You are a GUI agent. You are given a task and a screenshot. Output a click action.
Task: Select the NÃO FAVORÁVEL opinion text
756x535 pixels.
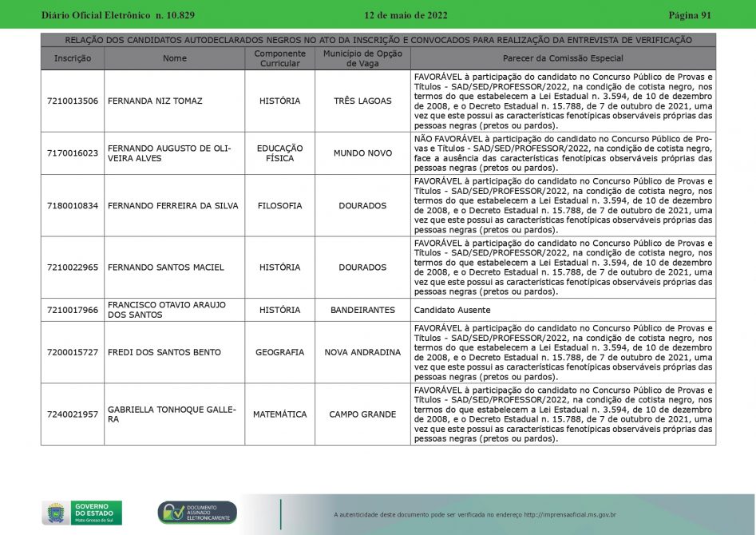tap(563, 153)
